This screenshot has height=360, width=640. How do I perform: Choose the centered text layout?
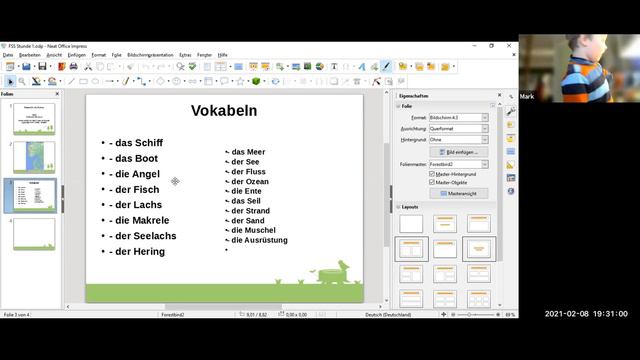(x=479, y=249)
